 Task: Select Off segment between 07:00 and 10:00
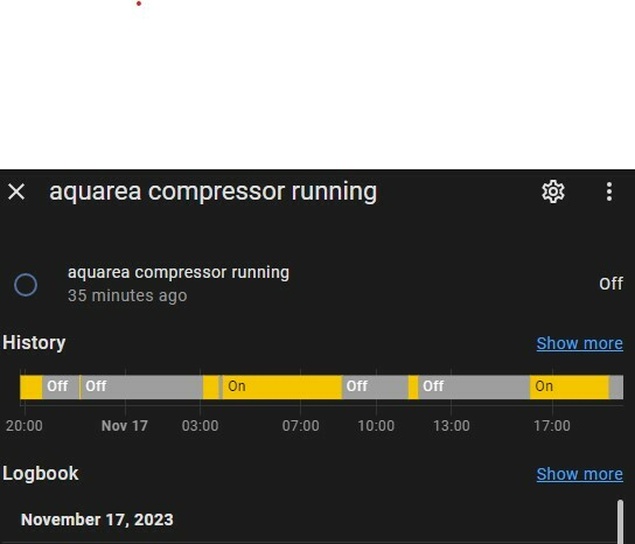[x=375, y=387]
